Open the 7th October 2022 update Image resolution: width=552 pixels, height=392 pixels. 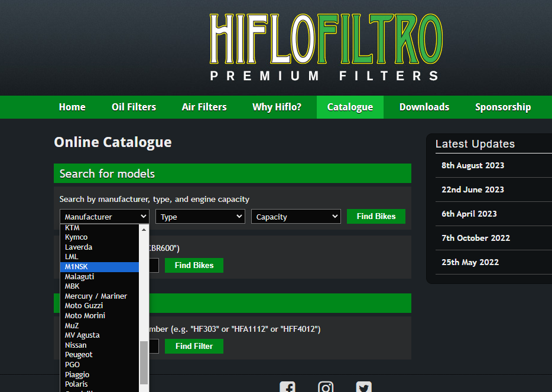coord(476,238)
